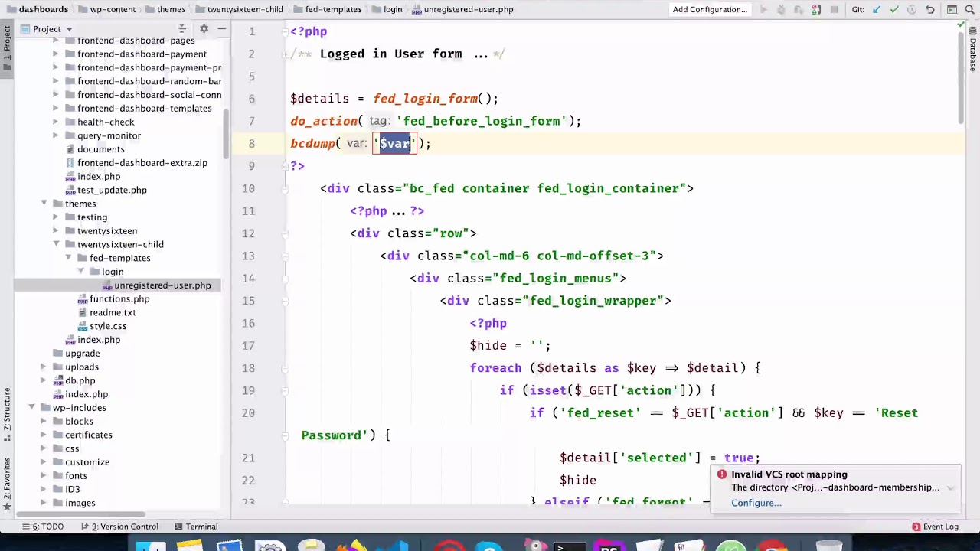980x551 pixels.
Task: Click the Stop square icon
Action: (x=834, y=9)
